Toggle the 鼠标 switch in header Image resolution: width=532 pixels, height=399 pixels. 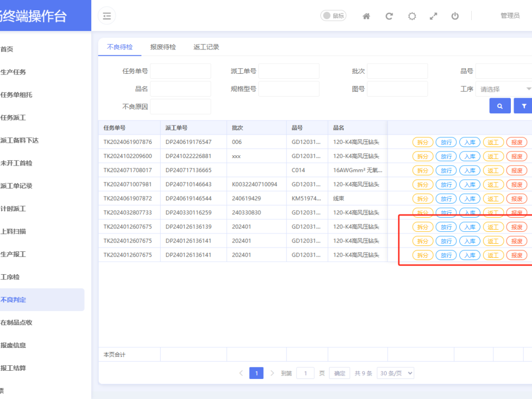pos(333,16)
